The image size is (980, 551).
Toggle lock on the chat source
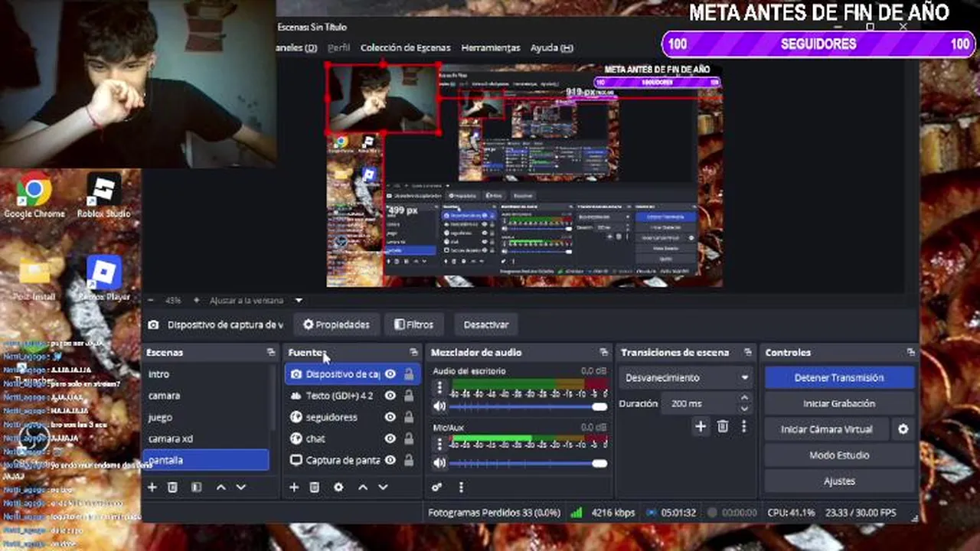click(409, 439)
